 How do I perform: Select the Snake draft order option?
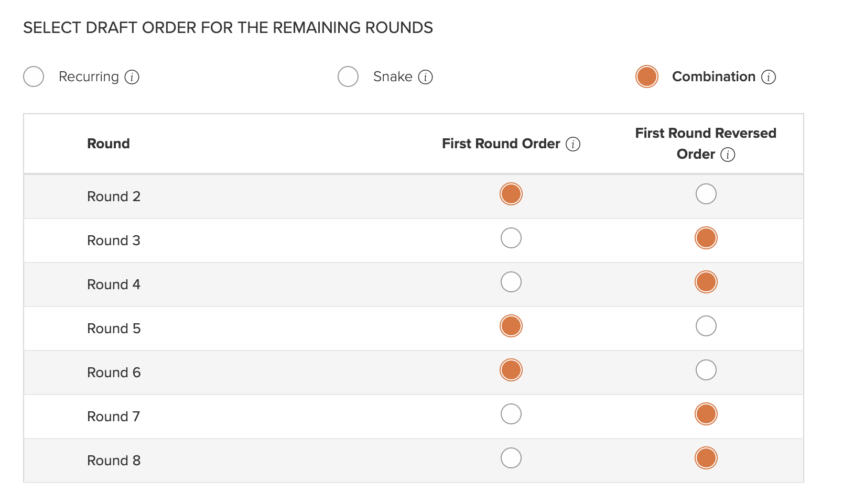pos(348,76)
